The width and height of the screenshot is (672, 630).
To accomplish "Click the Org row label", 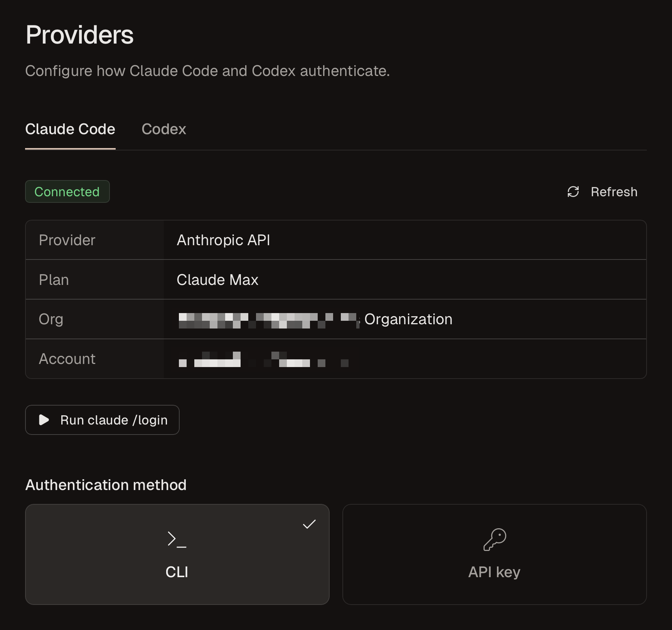I will 51,320.
